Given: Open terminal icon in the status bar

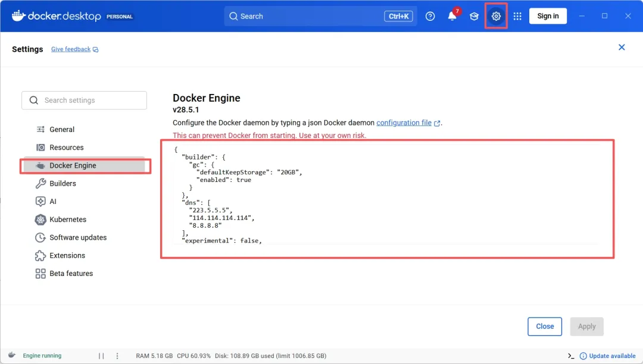Looking at the screenshot, I should [x=571, y=356].
